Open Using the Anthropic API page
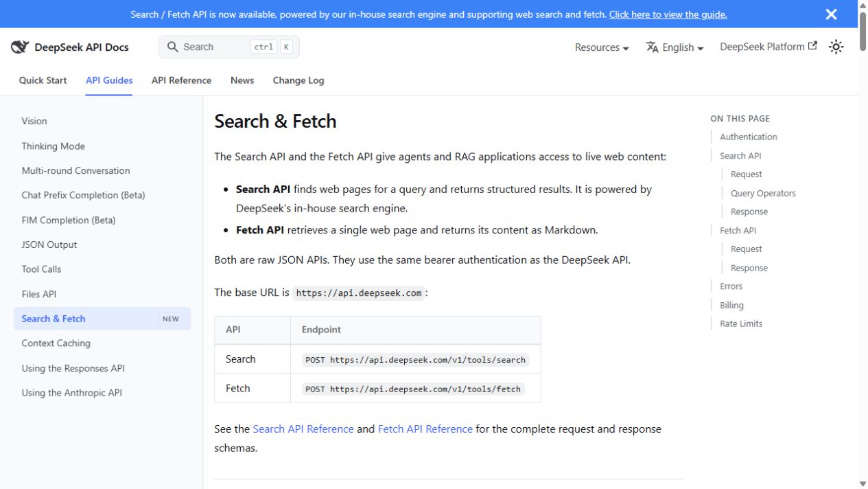 coord(102,393)
